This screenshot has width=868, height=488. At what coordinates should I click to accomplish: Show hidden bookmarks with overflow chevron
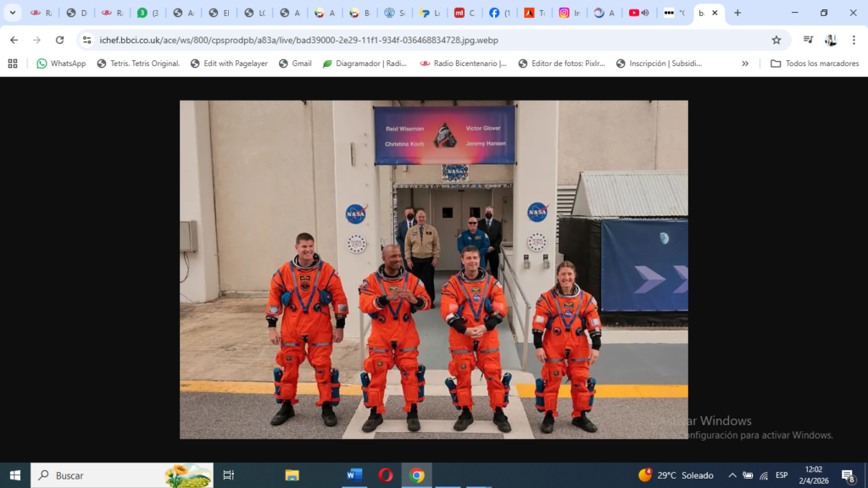[x=745, y=64]
